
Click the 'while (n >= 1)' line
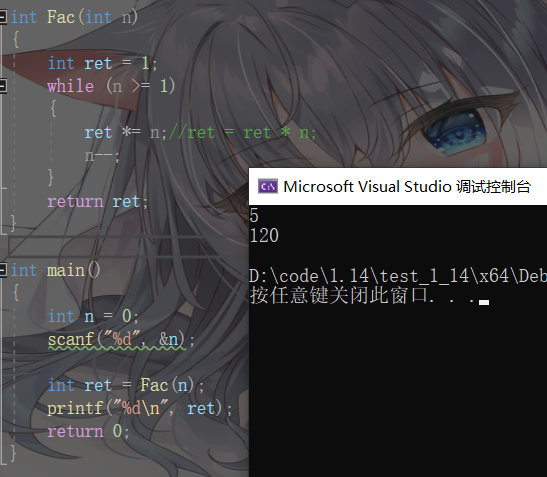(111, 86)
